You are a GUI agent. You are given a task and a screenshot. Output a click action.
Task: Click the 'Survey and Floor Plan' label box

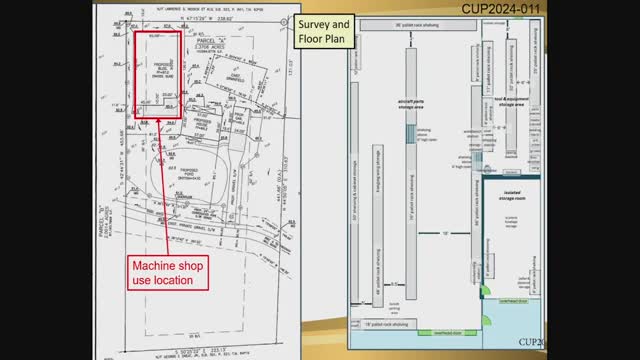click(324, 31)
